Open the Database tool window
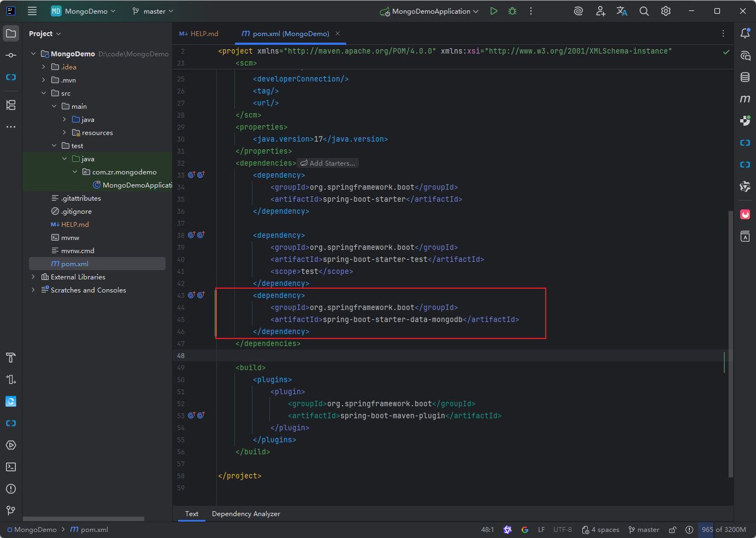 pos(745,77)
